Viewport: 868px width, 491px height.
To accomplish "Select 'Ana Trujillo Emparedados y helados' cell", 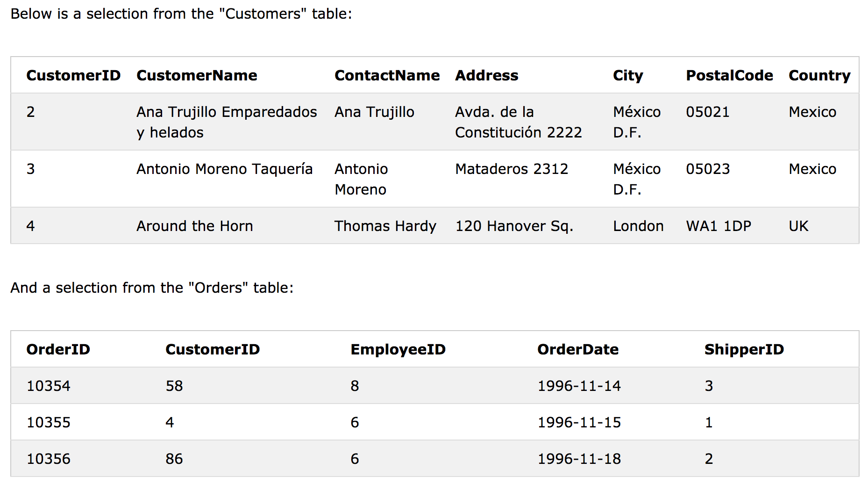I will [227, 122].
